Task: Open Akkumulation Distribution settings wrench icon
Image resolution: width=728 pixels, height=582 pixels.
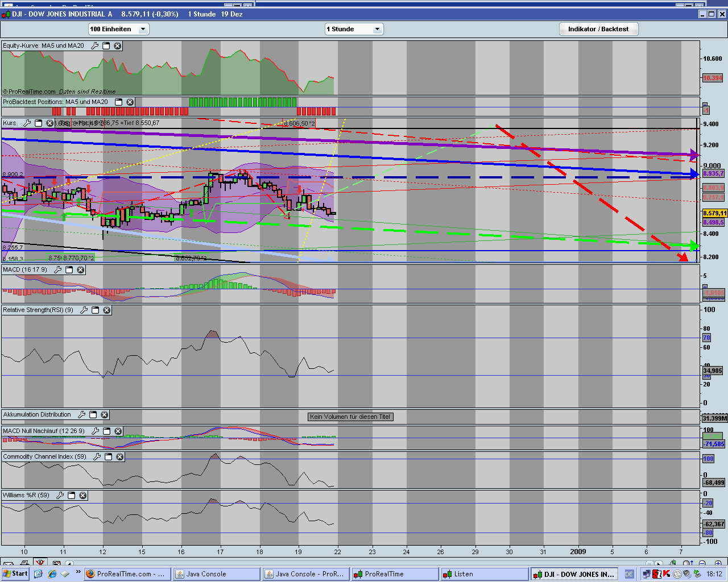Action: point(81,415)
